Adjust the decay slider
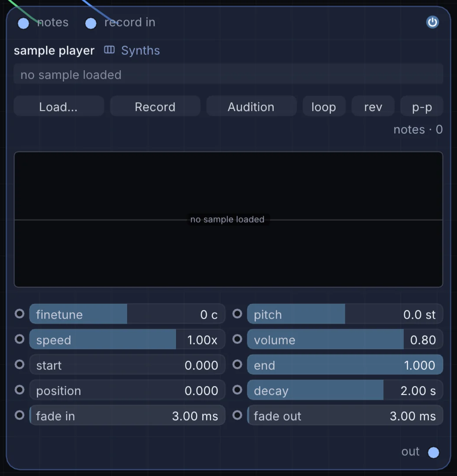Viewport: 457px width, 476px height. click(x=345, y=390)
